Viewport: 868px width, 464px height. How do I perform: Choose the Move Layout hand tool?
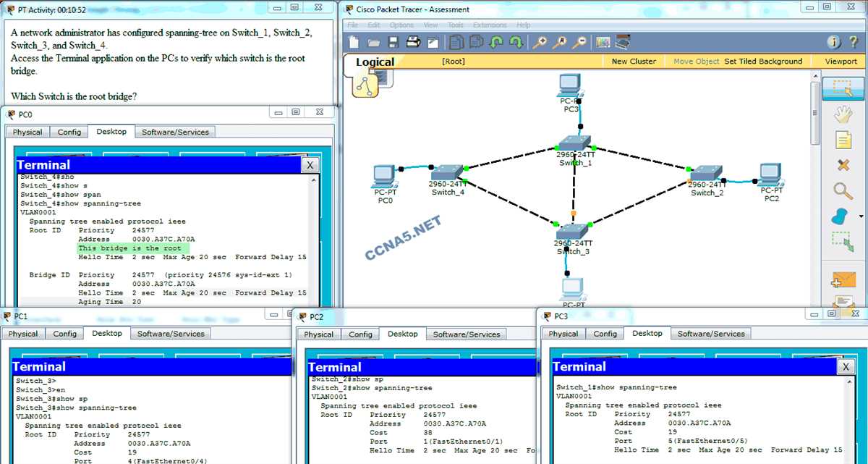click(842, 114)
